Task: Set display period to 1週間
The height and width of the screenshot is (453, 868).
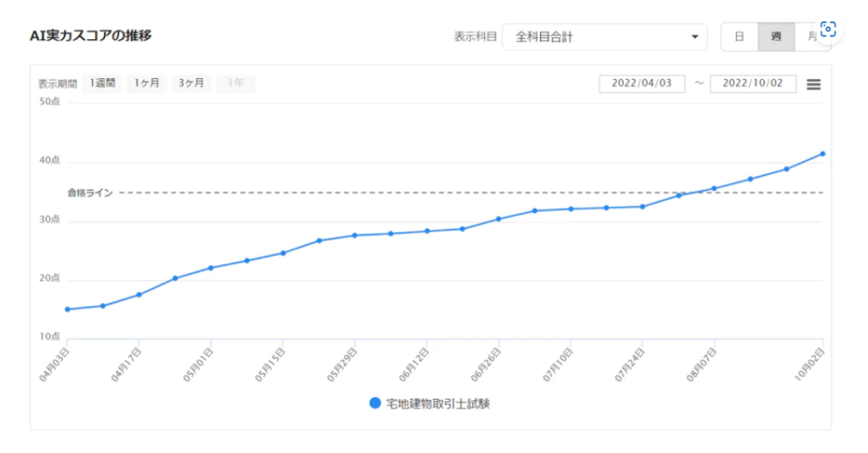Action: pos(102,83)
